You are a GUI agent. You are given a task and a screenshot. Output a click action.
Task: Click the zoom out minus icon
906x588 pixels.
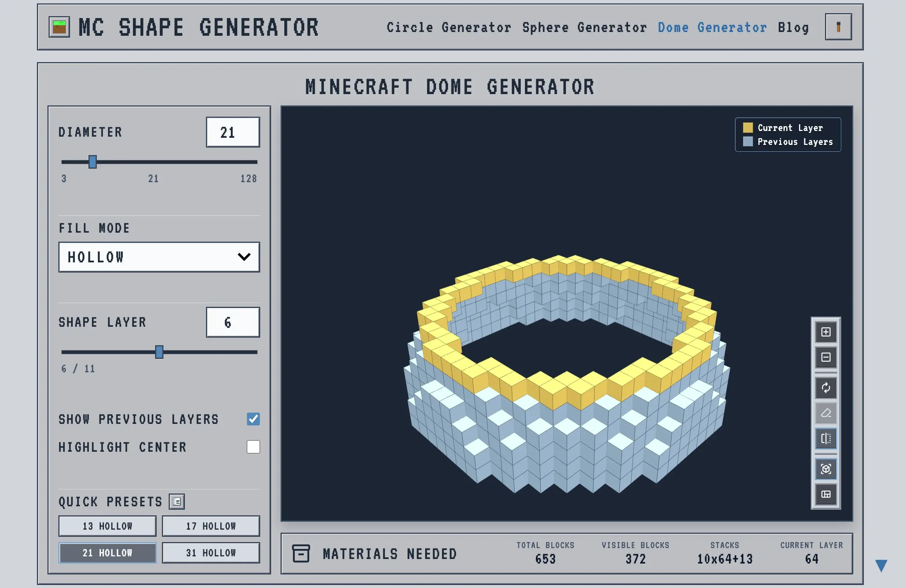point(825,357)
